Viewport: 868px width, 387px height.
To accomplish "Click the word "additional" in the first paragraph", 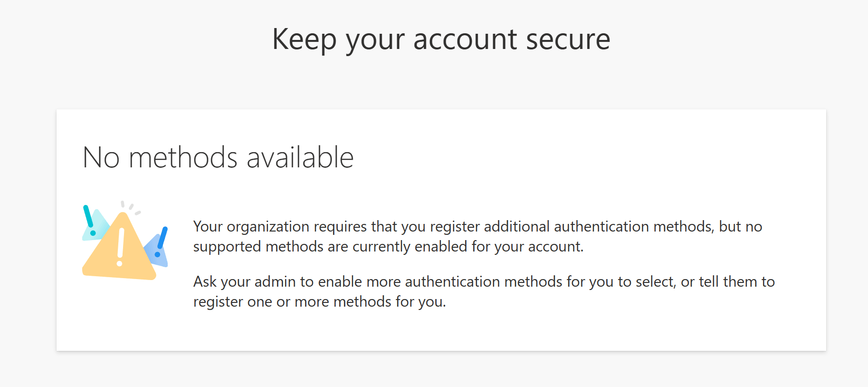I will (516, 227).
